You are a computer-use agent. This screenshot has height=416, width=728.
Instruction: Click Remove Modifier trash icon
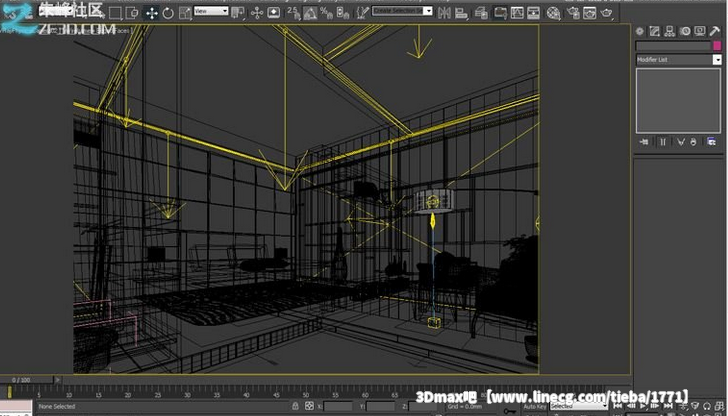[x=693, y=144]
